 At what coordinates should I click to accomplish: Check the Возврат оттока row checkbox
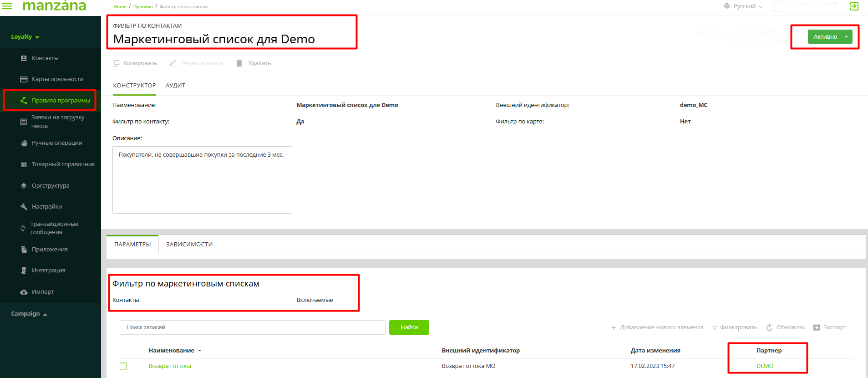[123, 366]
